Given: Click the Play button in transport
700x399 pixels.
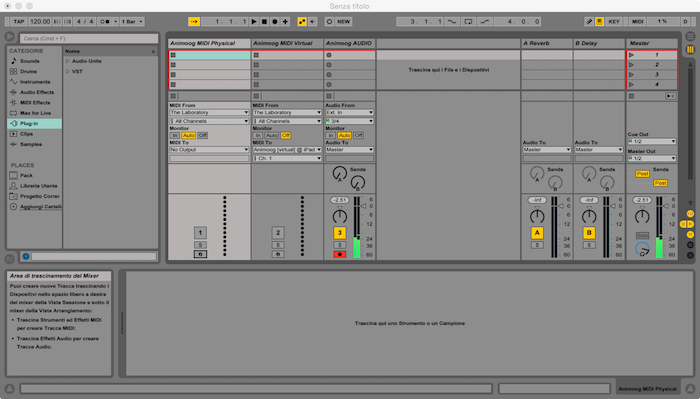Looking at the screenshot, I should click(254, 21).
